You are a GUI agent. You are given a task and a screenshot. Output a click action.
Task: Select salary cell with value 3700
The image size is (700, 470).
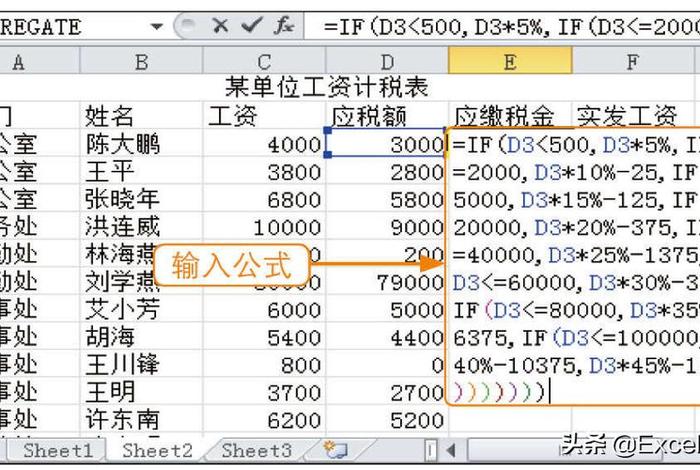coord(264,393)
